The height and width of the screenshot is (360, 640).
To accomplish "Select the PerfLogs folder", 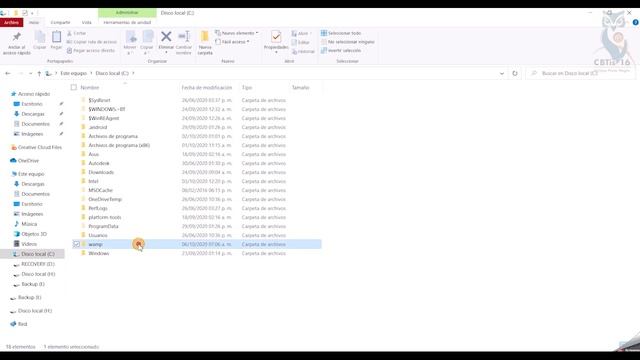I will 98,208.
